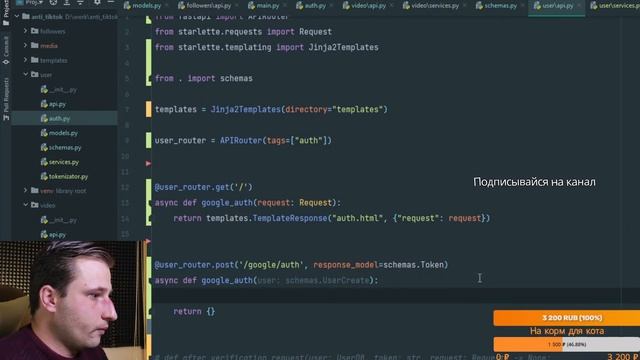Viewport: 640px width, 360px height.
Task: Open the Project view dropdown
Action: 30,2
